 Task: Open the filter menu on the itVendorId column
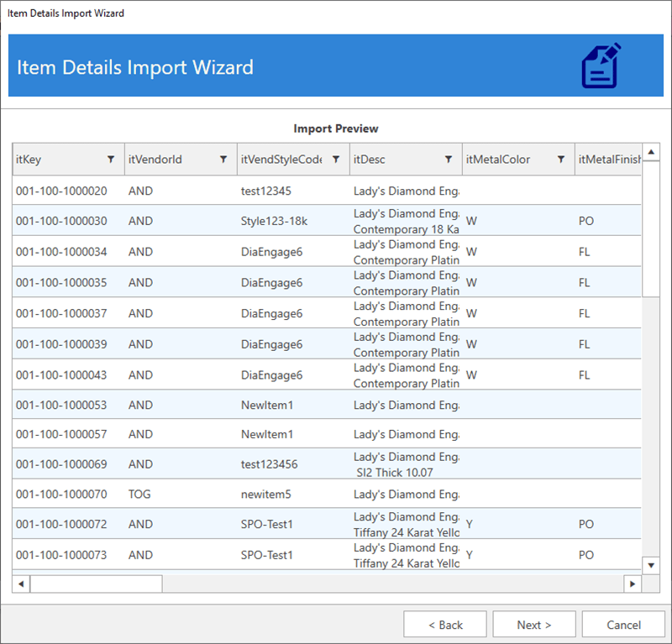coord(223,159)
